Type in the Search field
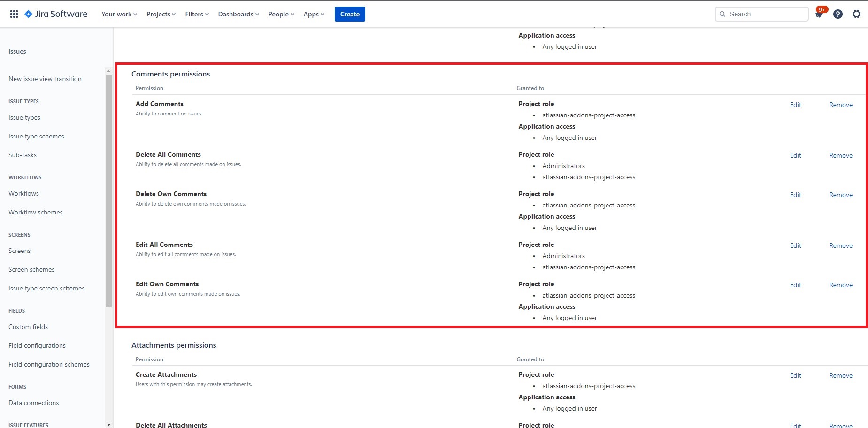Screen dimensions: 868x428 [766, 14]
